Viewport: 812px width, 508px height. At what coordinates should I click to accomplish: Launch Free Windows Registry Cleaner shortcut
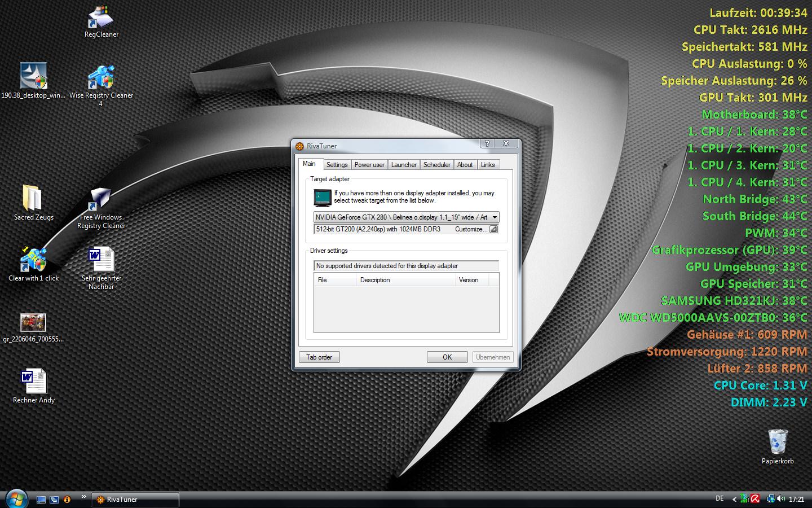tap(101, 208)
